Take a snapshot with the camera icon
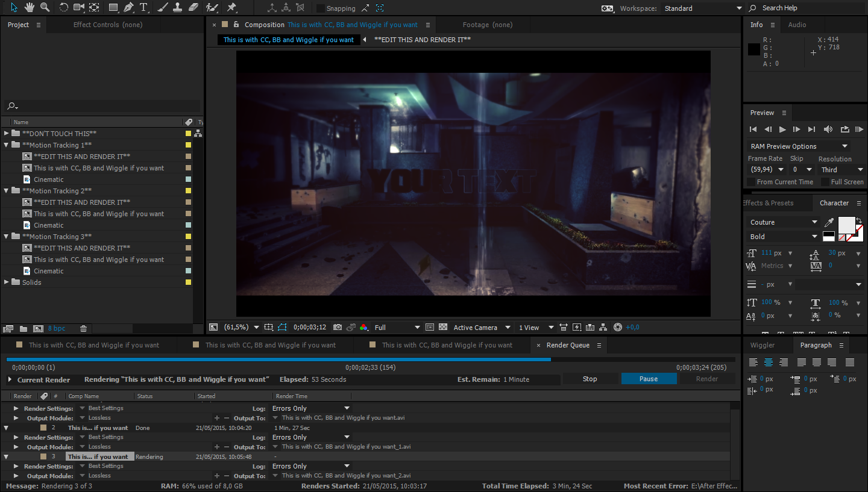This screenshot has width=868, height=492. pos(338,328)
